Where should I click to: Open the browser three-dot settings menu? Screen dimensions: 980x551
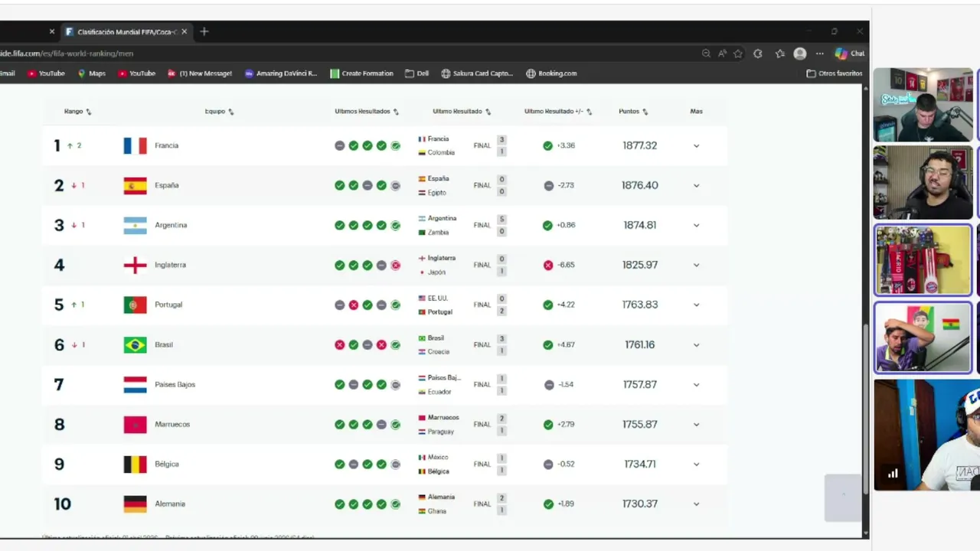point(820,54)
